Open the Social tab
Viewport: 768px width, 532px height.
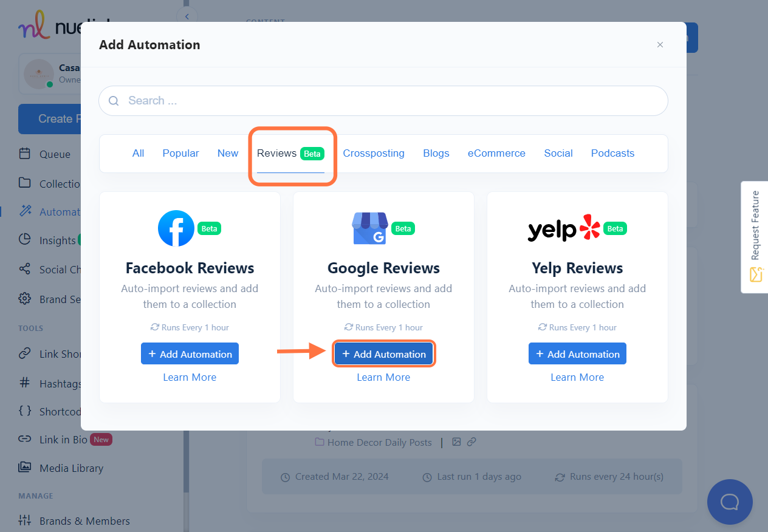(558, 153)
